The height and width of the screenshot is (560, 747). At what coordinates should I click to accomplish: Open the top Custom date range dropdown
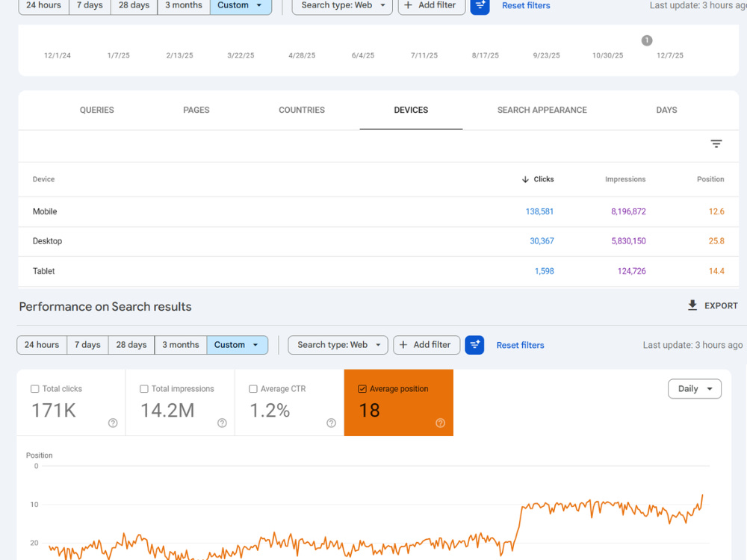click(x=241, y=6)
